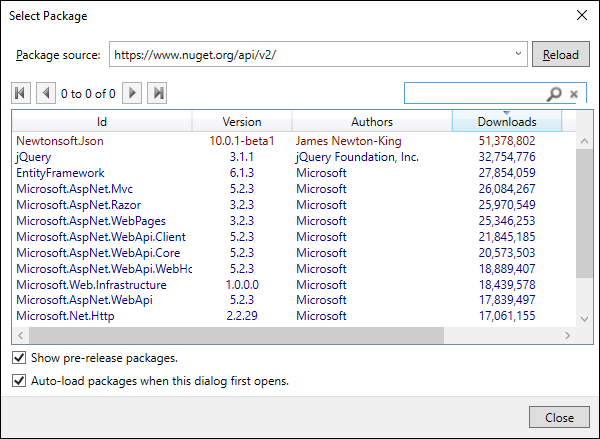Sort packages by Downloads column
Image resolution: width=600 pixels, height=439 pixels.
506,122
